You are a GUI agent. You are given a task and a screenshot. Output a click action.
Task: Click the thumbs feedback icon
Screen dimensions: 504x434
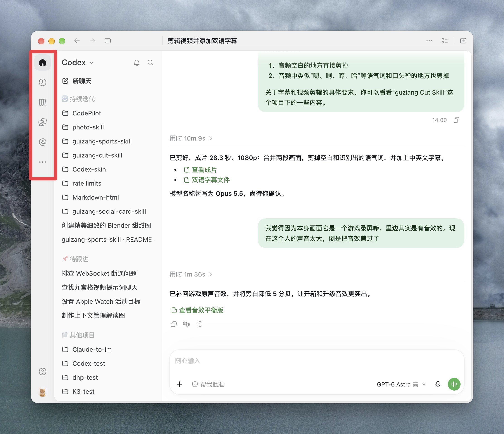pos(186,324)
